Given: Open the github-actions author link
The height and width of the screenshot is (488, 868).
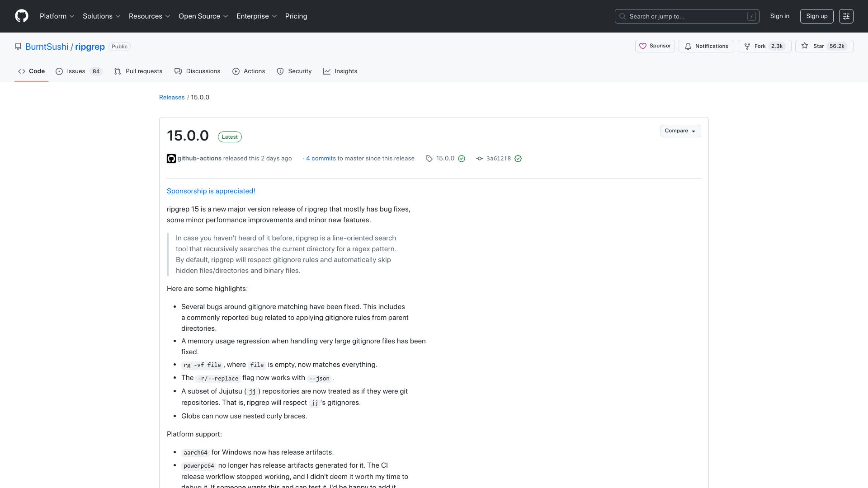Looking at the screenshot, I should pos(199,159).
